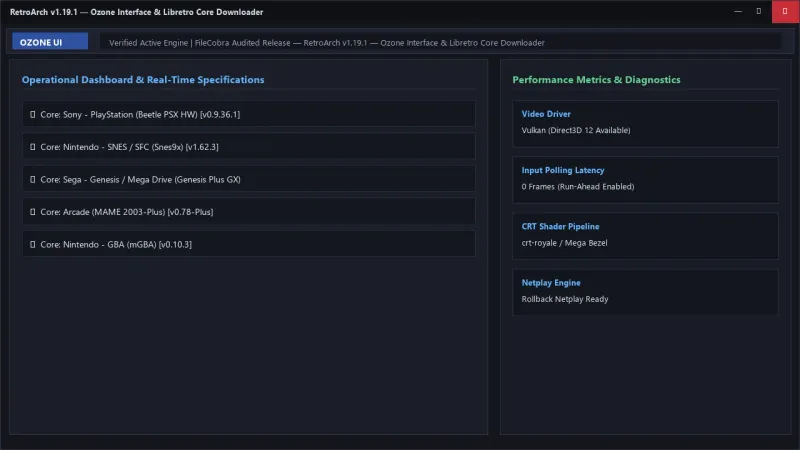The height and width of the screenshot is (450, 800).
Task: Select the mGBA GBA core row
Action: pyautogui.click(x=249, y=244)
